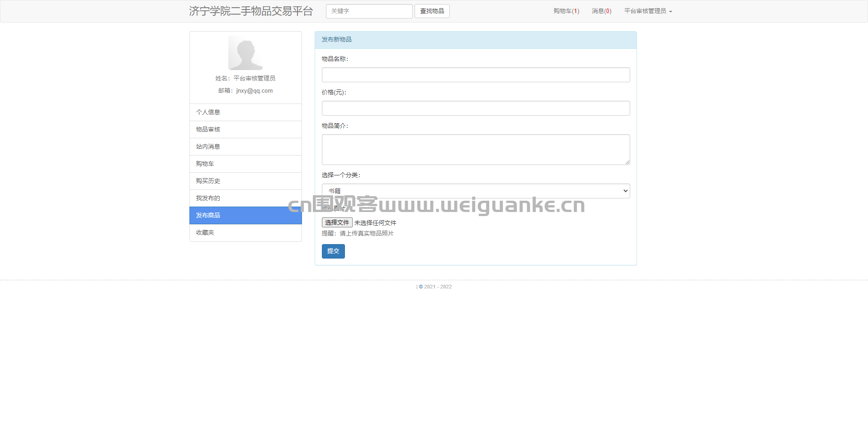The image size is (868, 424).
Task: Open 购物车 in the sidebar menu
Action: 245,164
